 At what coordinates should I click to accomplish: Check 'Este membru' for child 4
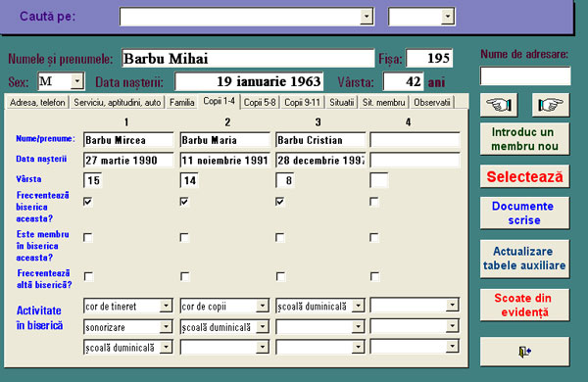[x=374, y=237]
